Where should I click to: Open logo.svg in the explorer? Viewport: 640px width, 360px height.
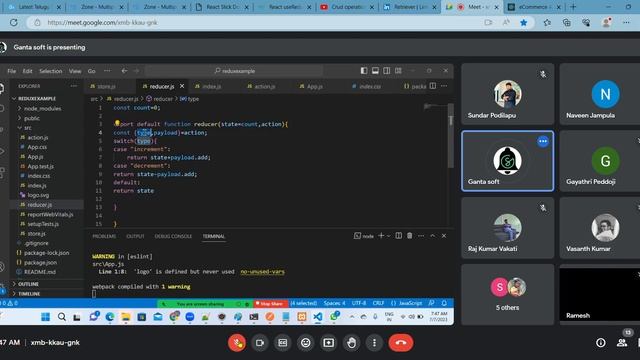[38, 195]
